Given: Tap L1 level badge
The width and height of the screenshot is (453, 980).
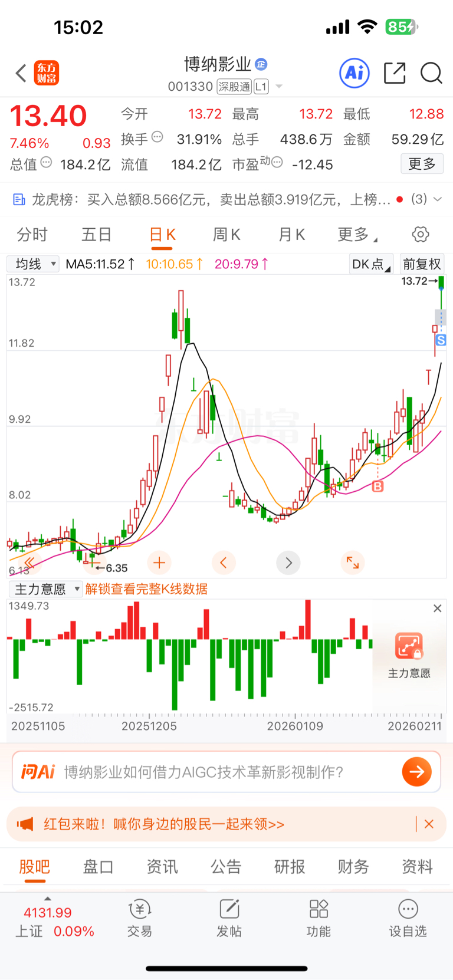Looking at the screenshot, I should (x=261, y=87).
